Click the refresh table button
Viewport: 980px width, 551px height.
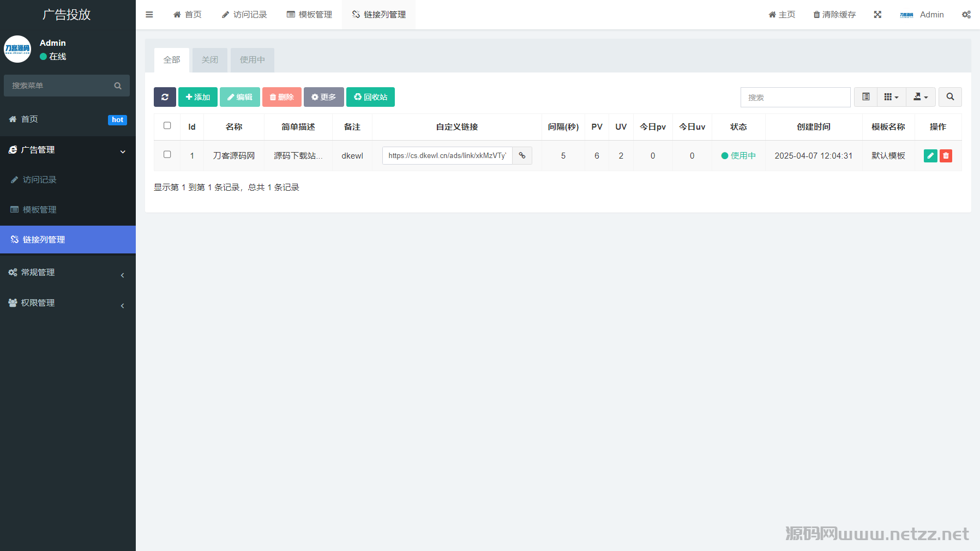click(165, 97)
